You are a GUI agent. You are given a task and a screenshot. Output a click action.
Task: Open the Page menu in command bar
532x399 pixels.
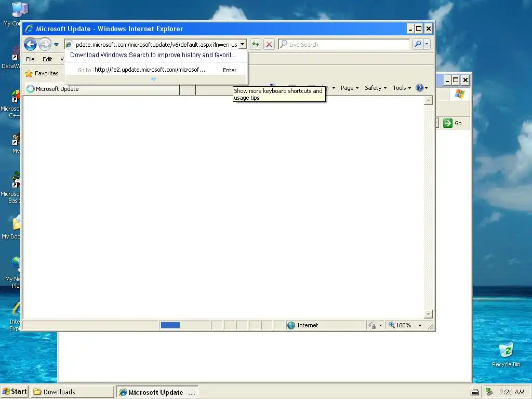pyautogui.click(x=350, y=88)
